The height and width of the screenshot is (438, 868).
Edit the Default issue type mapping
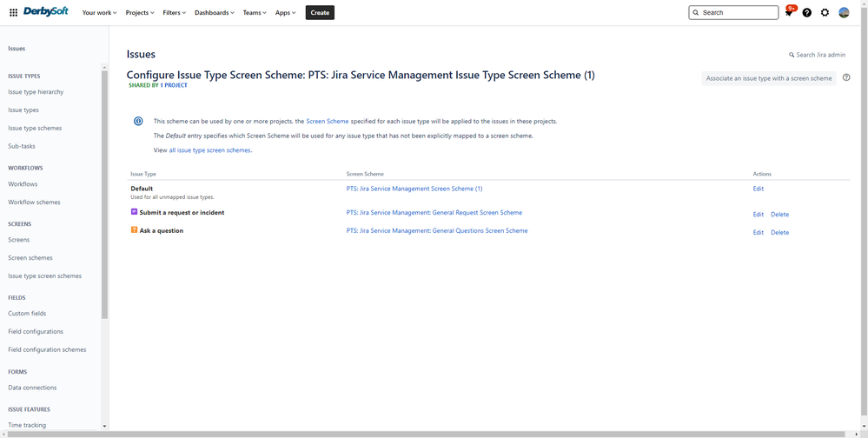(758, 189)
